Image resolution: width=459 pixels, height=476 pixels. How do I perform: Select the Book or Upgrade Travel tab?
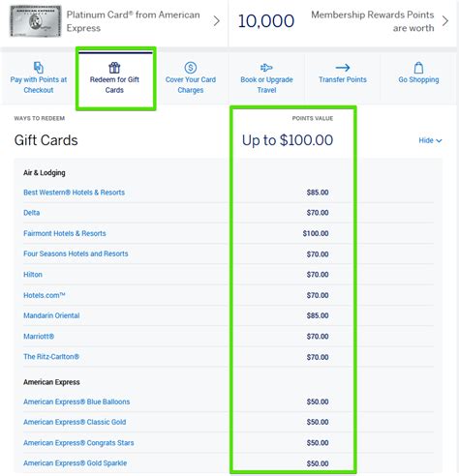point(266,79)
